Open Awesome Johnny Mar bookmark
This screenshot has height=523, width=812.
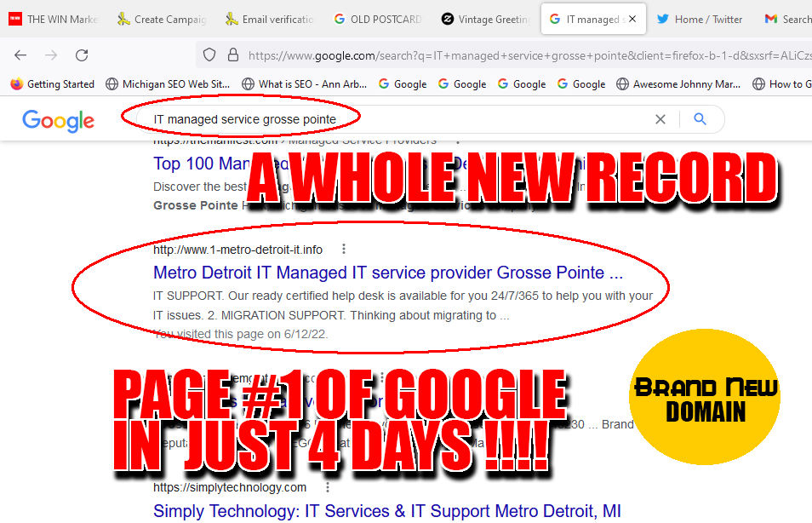pyautogui.click(x=678, y=84)
